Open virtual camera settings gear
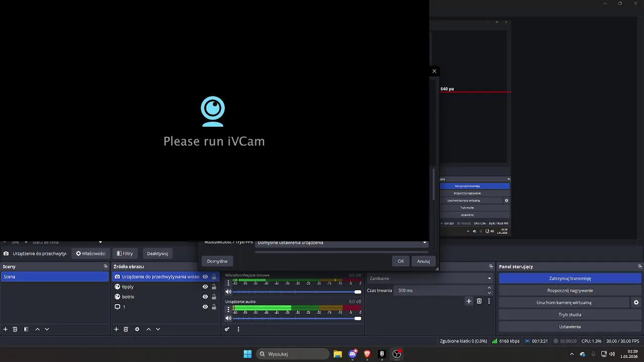 (x=636, y=303)
